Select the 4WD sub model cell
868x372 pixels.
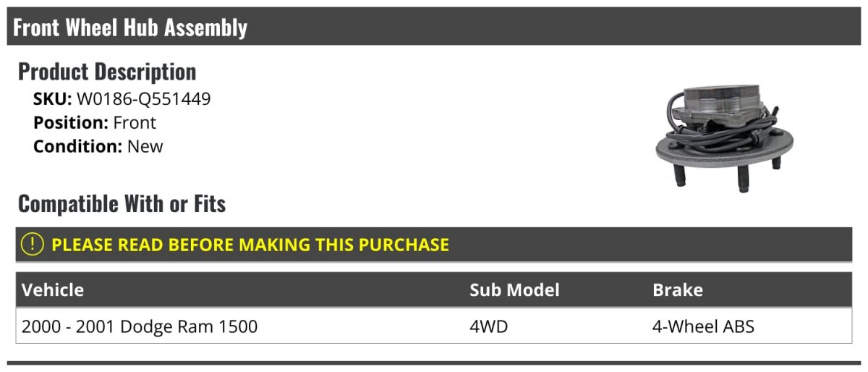click(489, 326)
